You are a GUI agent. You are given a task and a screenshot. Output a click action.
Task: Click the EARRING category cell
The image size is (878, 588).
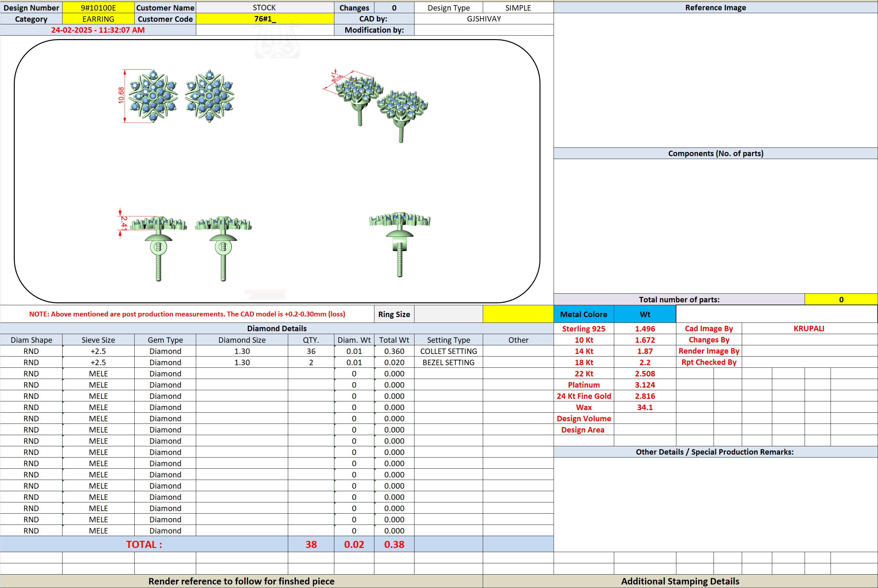pyautogui.click(x=98, y=19)
